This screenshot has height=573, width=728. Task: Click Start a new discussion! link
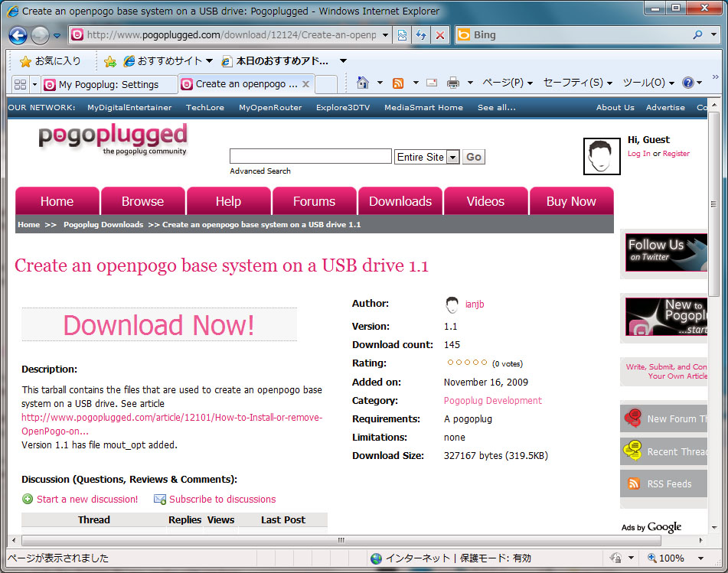pyautogui.click(x=87, y=500)
